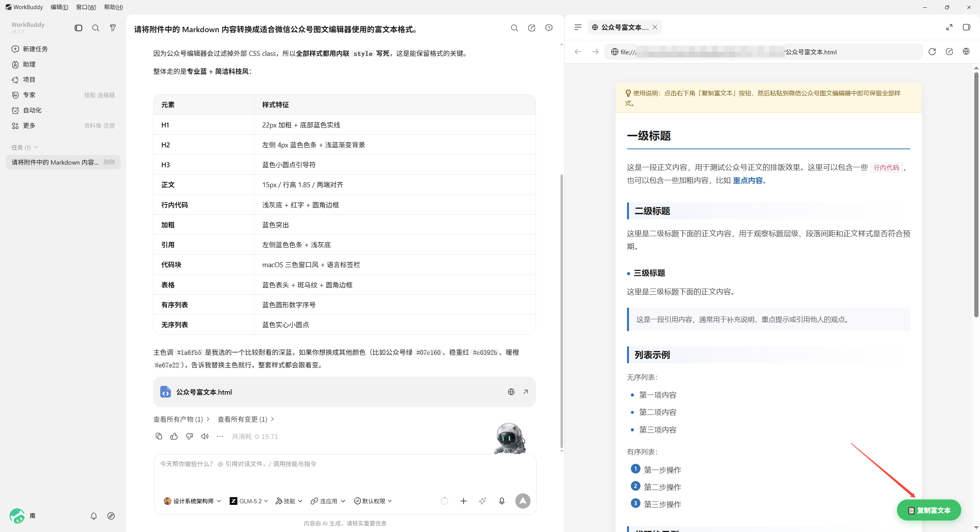
Task: Click 资料库·灵感 hint beside 更多
Action: coord(100,126)
